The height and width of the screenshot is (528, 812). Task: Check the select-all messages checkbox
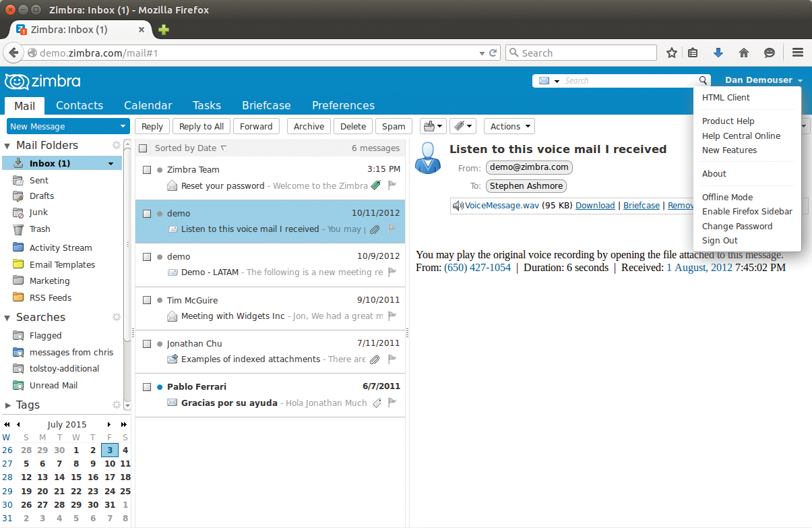[143, 148]
